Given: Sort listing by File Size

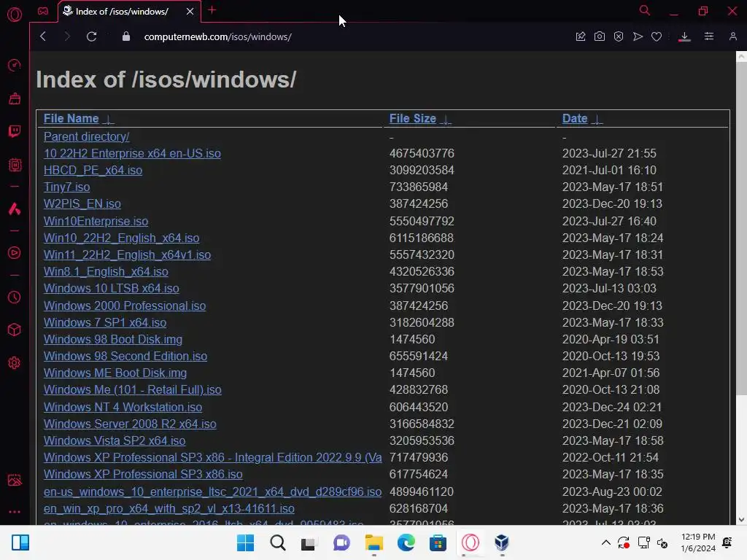Looking at the screenshot, I should point(413,119).
